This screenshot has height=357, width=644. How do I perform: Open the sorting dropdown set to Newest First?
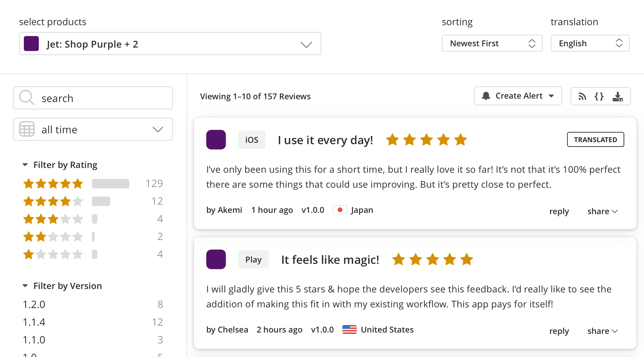[492, 43]
